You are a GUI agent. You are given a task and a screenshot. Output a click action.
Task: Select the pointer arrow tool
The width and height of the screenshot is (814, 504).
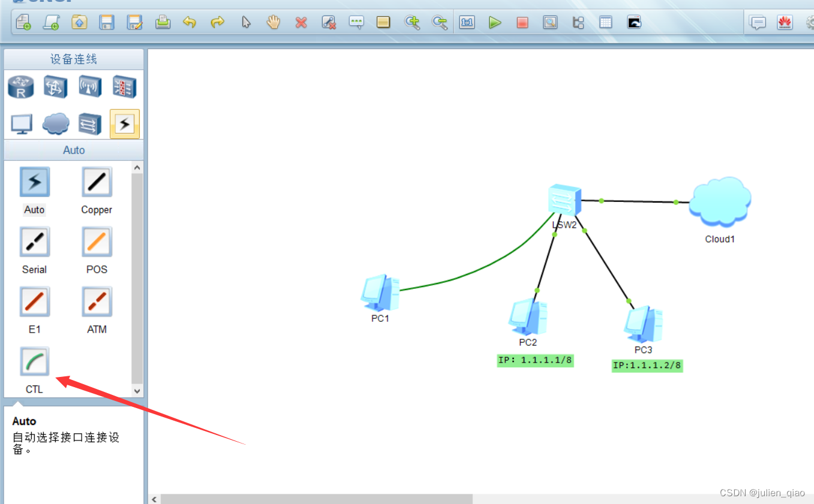[x=246, y=23]
